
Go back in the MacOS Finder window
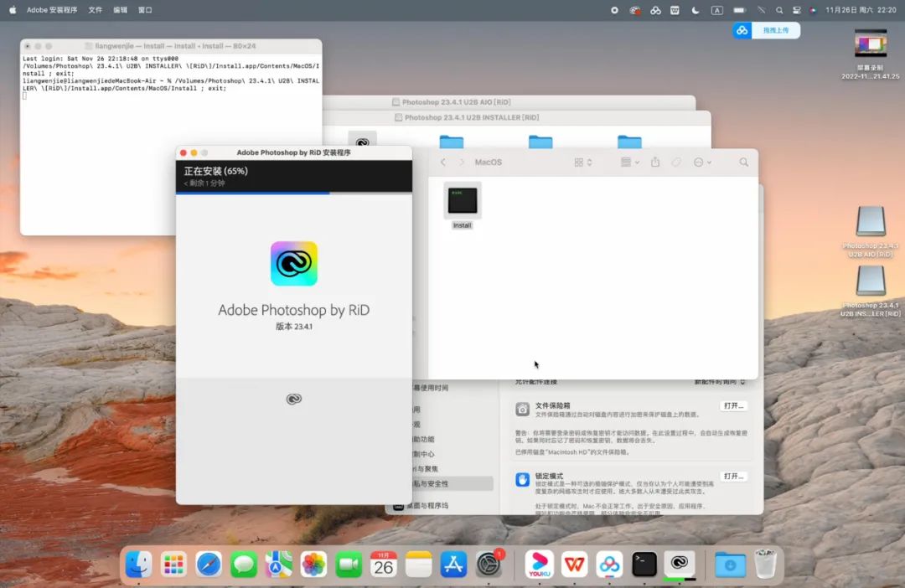point(443,162)
